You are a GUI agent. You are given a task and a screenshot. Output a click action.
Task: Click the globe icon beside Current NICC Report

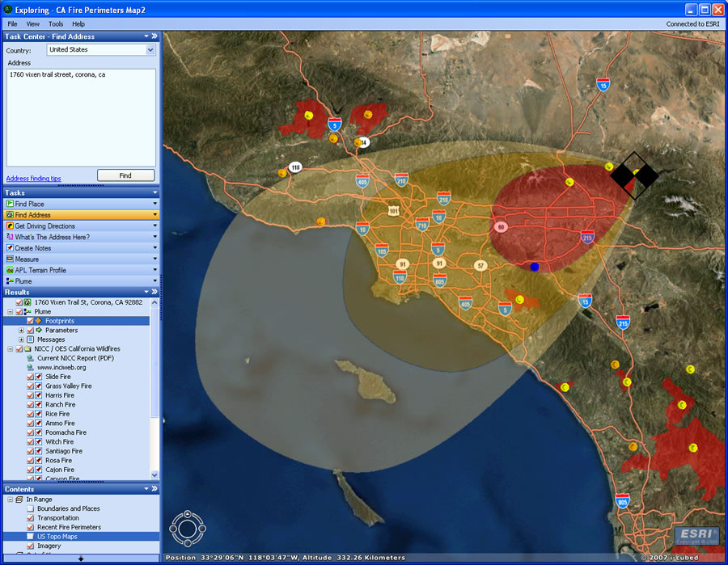click(31, 358)
